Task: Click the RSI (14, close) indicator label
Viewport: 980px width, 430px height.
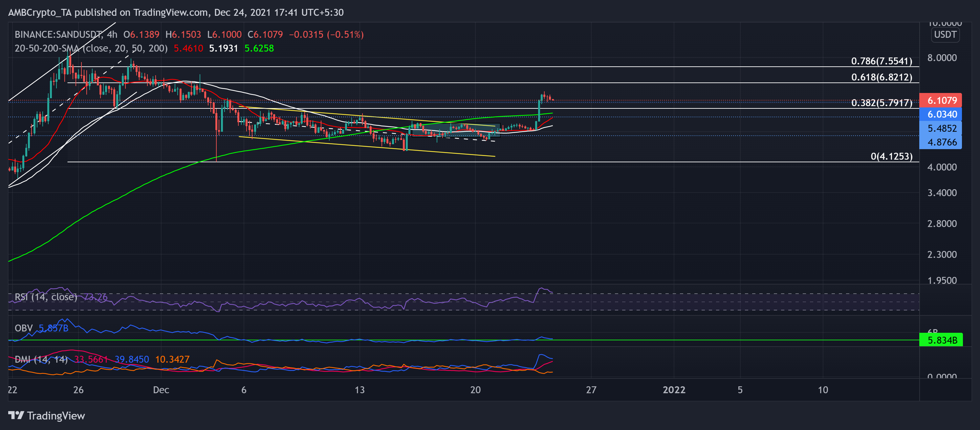Action: 46,297
